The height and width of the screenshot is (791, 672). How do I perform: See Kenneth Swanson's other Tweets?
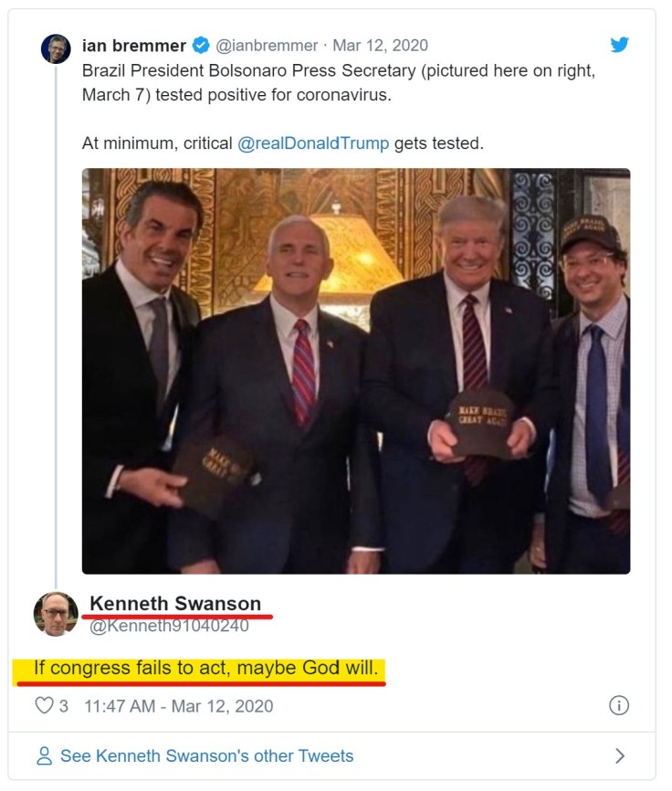206,756
